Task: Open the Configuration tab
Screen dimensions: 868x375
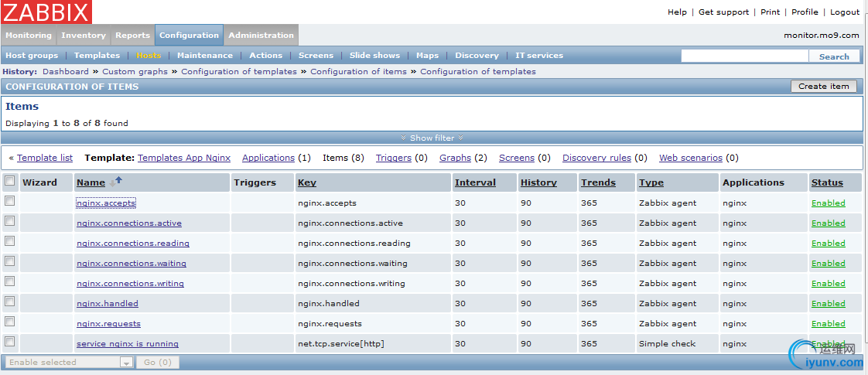Action: click(189, 35)
